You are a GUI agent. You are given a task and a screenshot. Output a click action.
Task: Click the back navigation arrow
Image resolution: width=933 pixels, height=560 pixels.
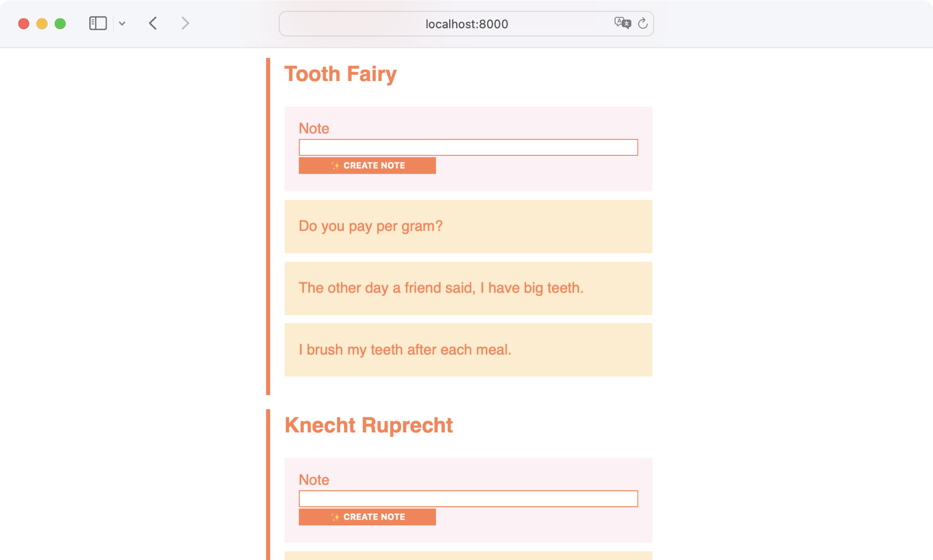coord(153,23)
